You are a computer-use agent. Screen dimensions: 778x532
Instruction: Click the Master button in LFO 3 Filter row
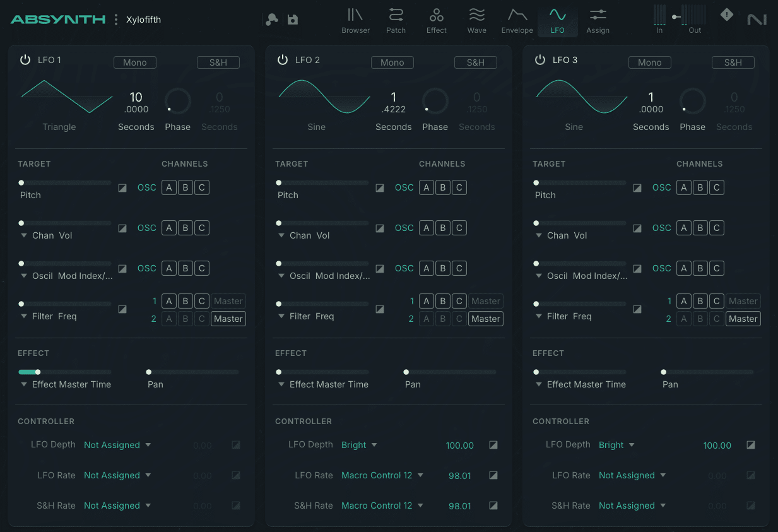(x=743, y=319)
